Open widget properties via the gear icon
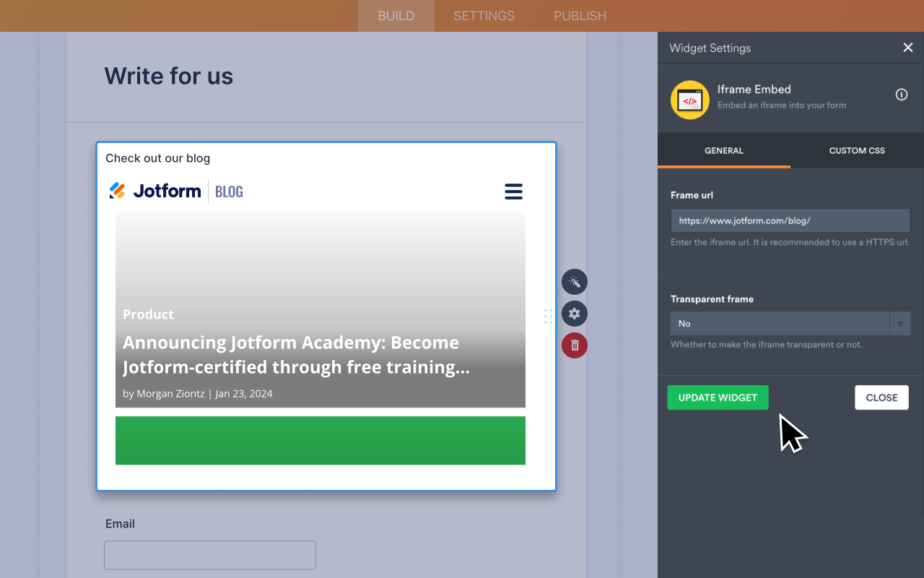Screen dimensions: 924x578 pos(574,314)
